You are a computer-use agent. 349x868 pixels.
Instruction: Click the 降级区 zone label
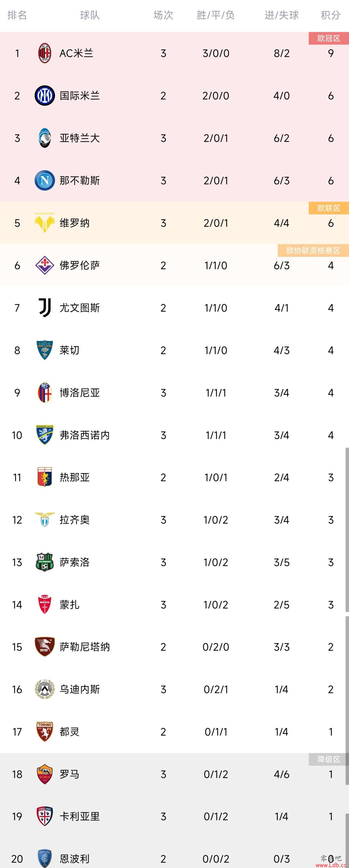pos(329,759)
